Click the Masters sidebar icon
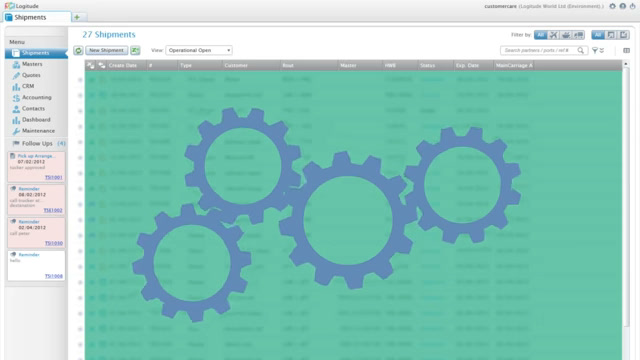Viewport: 640px width, 360px height. pos(16,64)
